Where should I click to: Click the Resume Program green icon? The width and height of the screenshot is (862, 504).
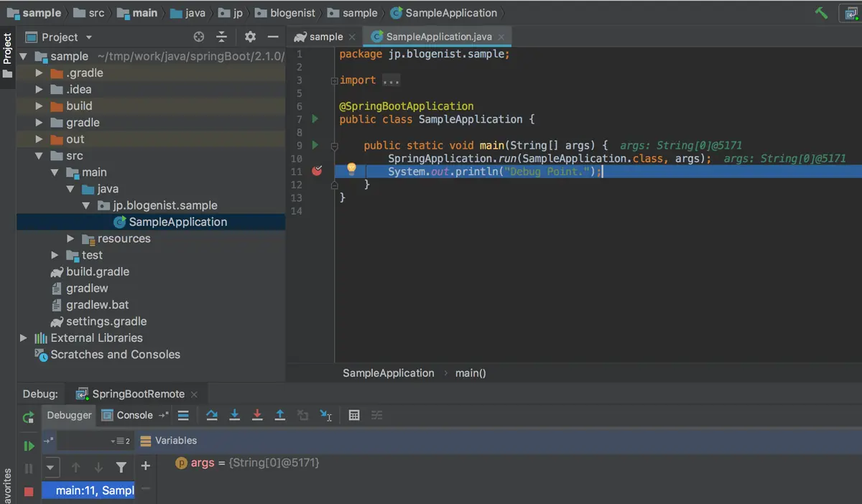pyautogui.click(x=29, y=446)
